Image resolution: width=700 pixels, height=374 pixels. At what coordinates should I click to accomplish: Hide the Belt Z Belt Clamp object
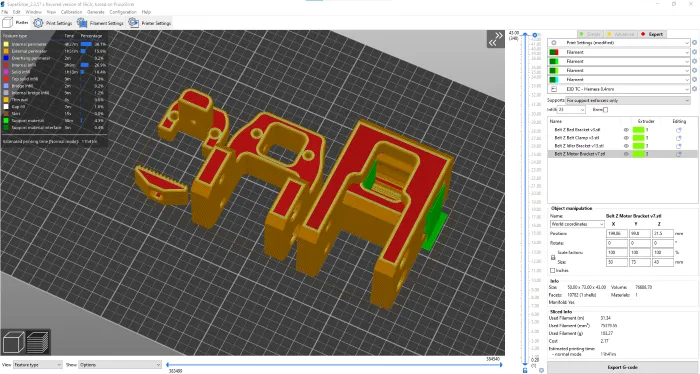pos(626,138)
